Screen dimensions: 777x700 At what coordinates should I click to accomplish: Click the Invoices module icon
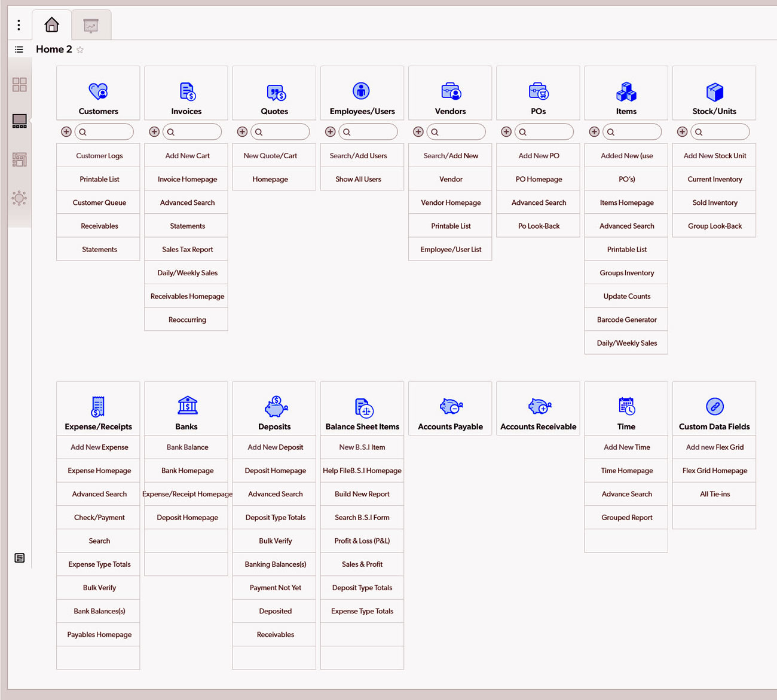pyautogui.click(x=187, y=91)
